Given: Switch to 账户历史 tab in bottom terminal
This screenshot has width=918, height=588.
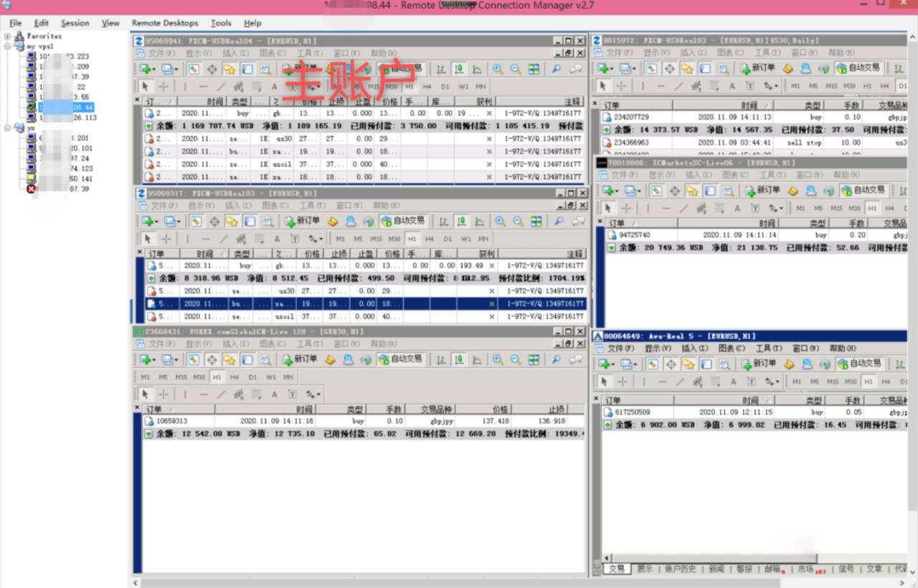Looking at the screenshot, I should click(x=681, y=569).
